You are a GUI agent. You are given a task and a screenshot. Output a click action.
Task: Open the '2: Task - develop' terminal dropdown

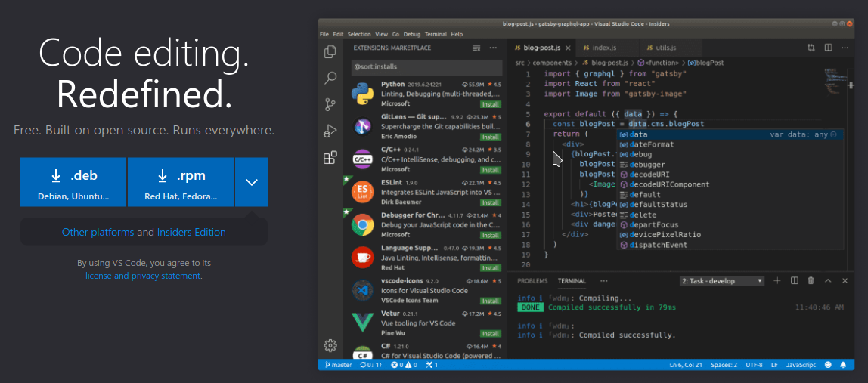pyautogui.click(x=722, y=281)
